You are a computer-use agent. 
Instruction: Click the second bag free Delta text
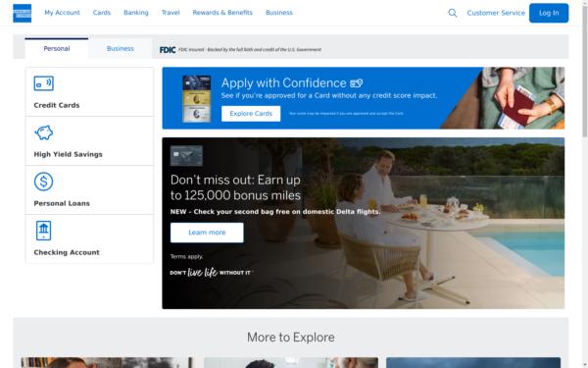pos(275,212)
